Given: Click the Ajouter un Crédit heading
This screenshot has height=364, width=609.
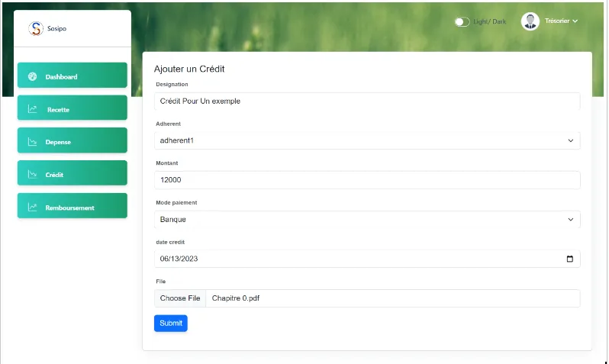Looking at the screenshot, I should click(x=189, y=69).
